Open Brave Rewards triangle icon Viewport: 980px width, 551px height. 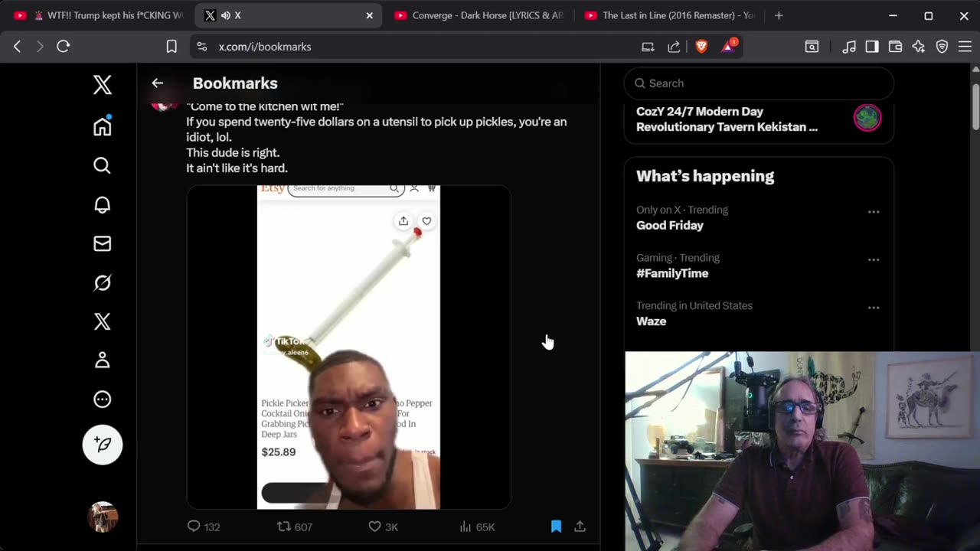[728, 47]
